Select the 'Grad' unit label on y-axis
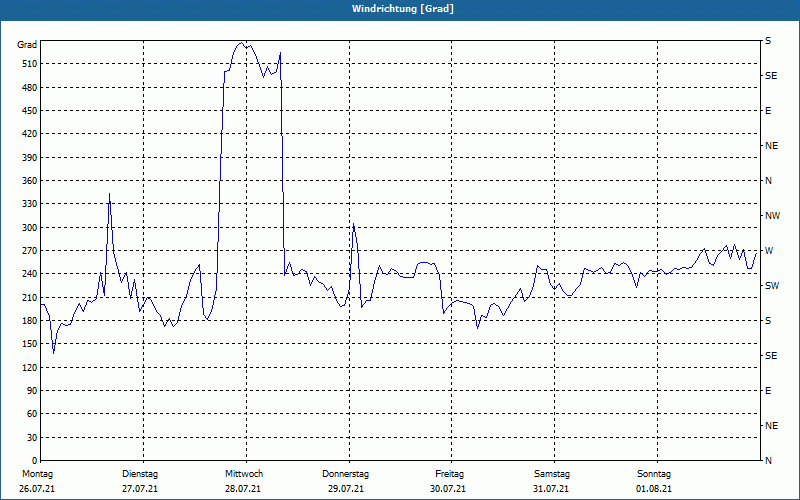This screenshot has height=500, width=800. coord(27,45)
